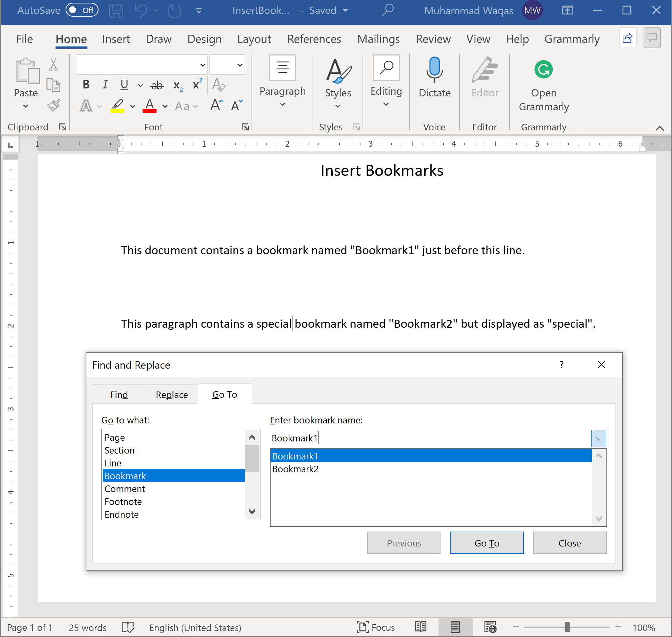Viewport: 672px width, 637px height.
Task: Click the Clear All Formatting icon
Action: [x=219, y=85]
